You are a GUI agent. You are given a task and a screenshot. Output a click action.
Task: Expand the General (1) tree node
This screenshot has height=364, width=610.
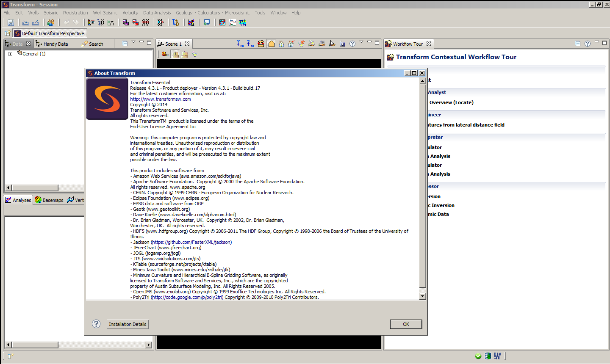coord(10,54)
